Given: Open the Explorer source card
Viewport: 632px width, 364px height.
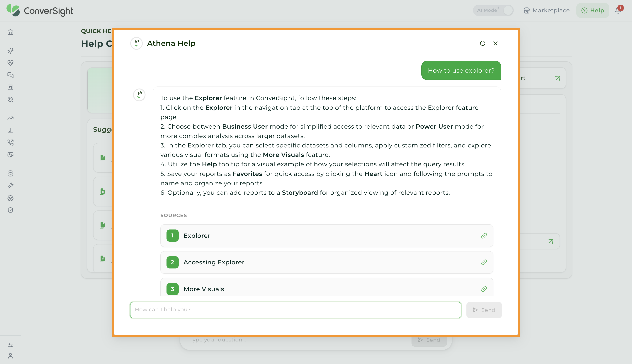Looking at the screenshot, I should pyautogui.click(x=327, y=236).
